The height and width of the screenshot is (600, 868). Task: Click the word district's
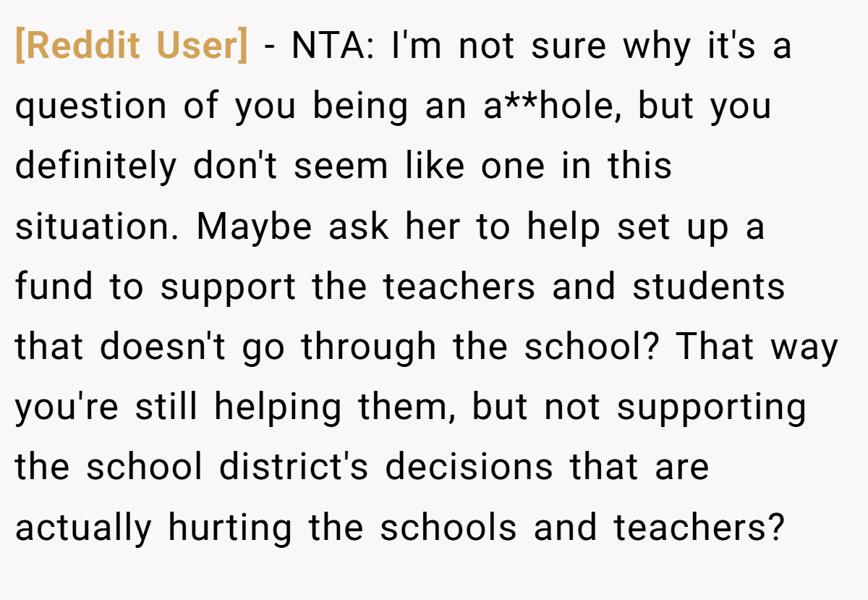point(294,468)
